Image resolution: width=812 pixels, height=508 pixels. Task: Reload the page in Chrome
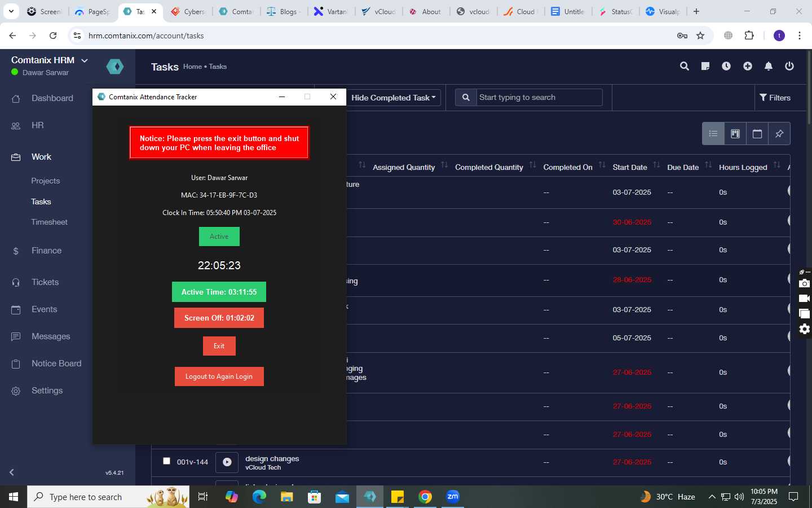coord(53,36)
